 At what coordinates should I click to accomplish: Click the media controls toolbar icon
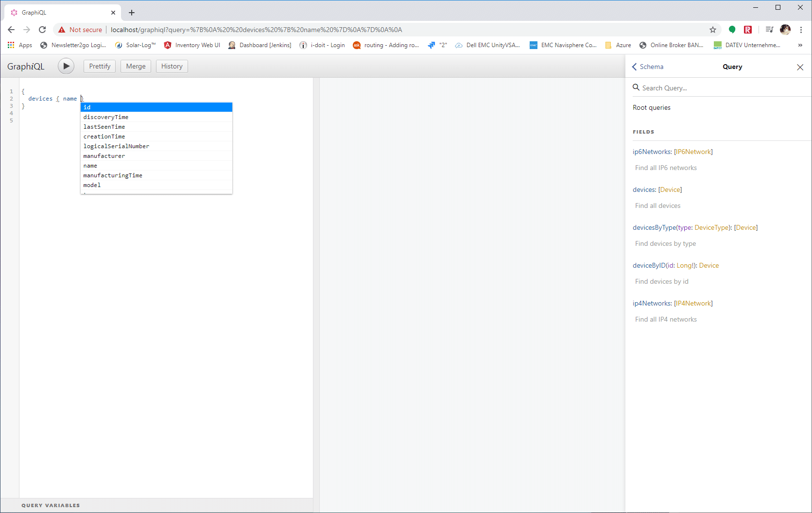769,30
